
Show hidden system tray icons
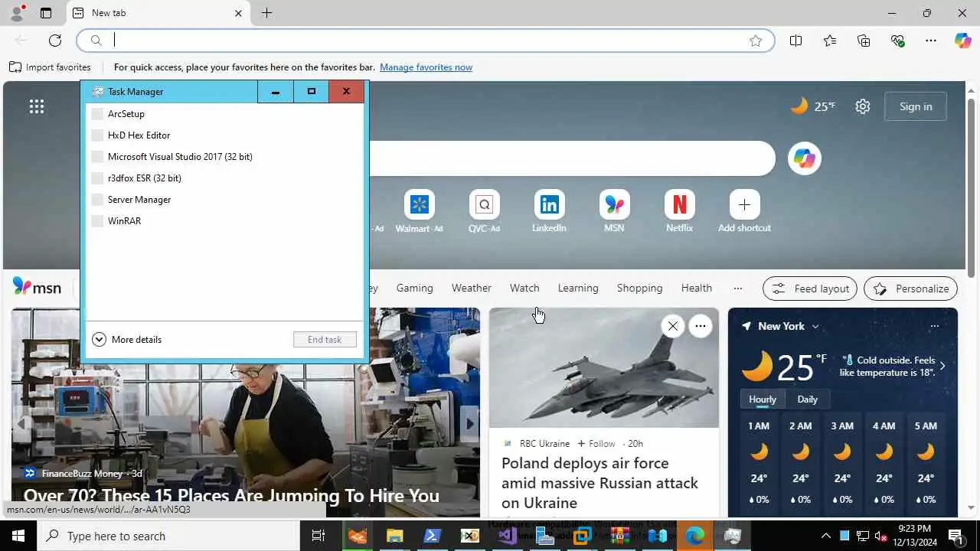pos(825,536)
